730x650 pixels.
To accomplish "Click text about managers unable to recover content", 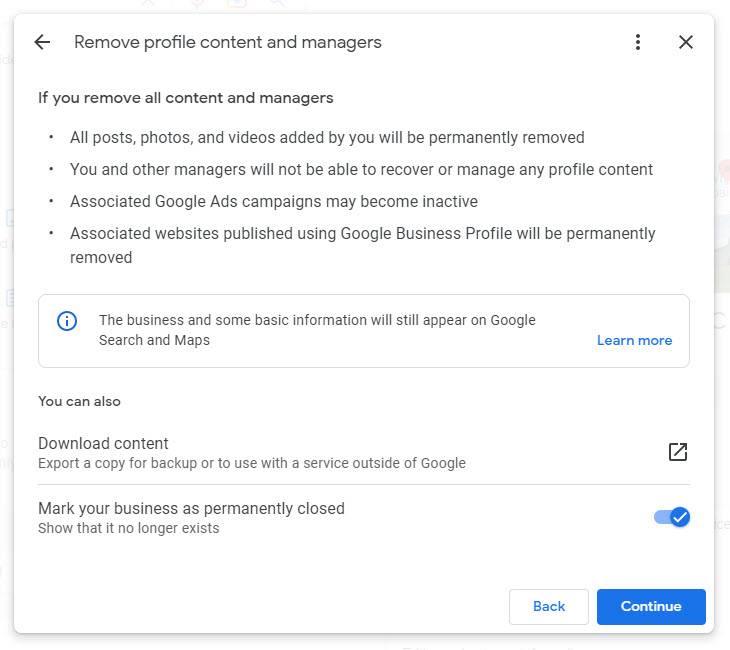I will pos(361,169).
